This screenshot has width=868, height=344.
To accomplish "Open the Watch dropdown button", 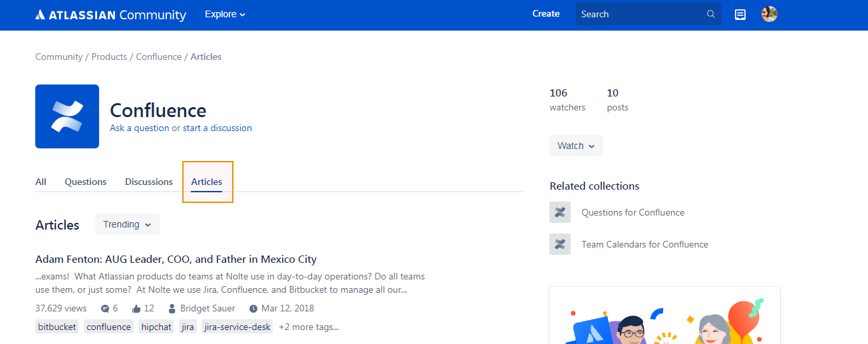I will [x=576, y=146].
